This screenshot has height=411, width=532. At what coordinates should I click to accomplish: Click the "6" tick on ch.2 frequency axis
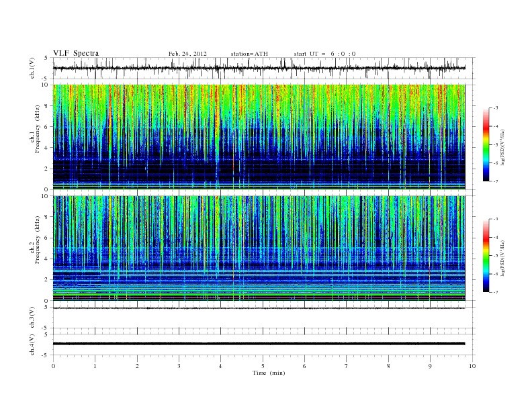(x=47, y=238)
